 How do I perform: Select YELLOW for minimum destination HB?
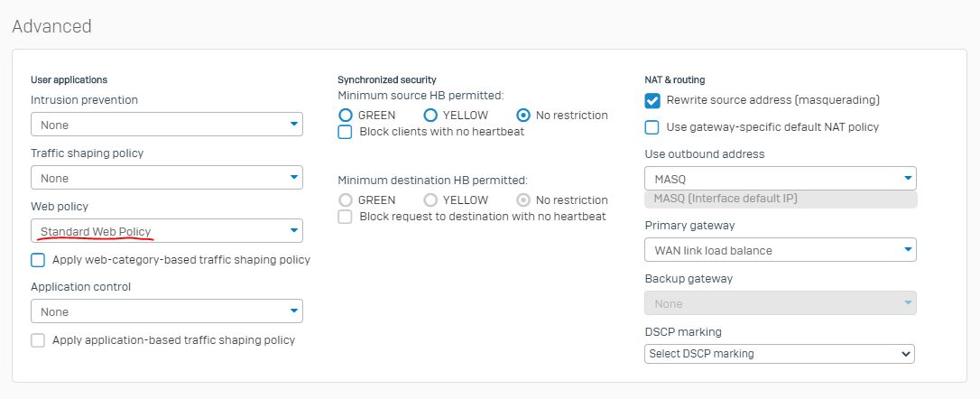tap(430, 200)
